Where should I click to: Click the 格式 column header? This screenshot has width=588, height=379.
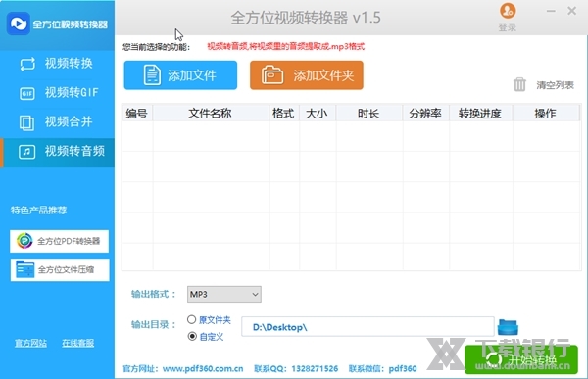pyautogui.click(x=283, y=114)
